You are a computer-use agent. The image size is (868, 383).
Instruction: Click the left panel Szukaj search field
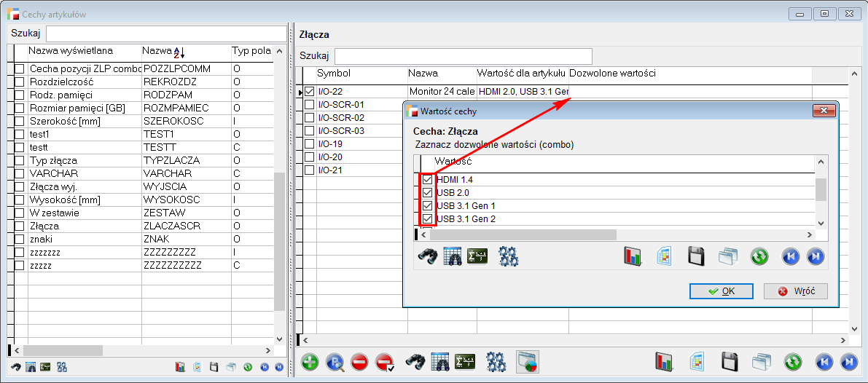tap(166, 33)
